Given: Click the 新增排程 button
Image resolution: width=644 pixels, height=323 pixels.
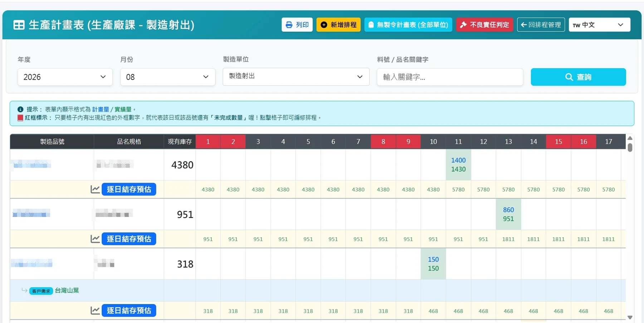Looking at the screenshot, I should click(x=338, y=25).
